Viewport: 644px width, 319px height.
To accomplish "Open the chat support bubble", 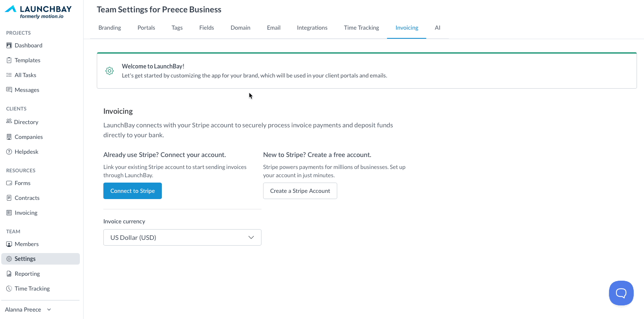I will (621, 293).
